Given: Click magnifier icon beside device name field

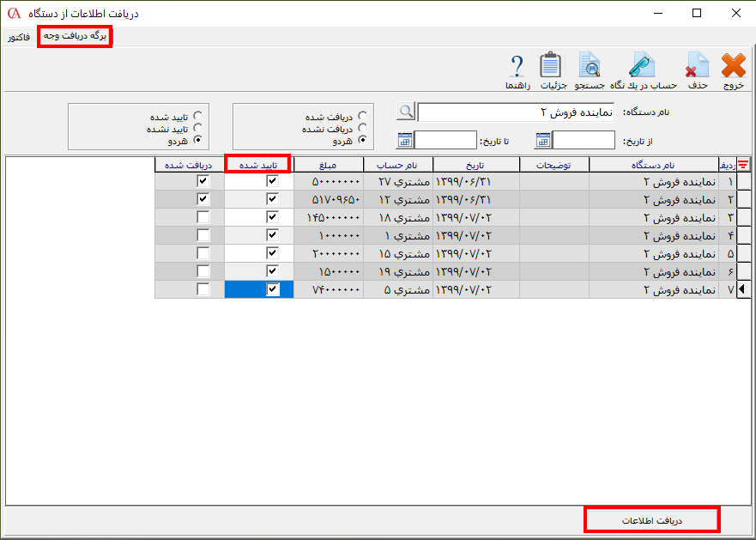Looking at the screenshot, I should tap(405, 112).
